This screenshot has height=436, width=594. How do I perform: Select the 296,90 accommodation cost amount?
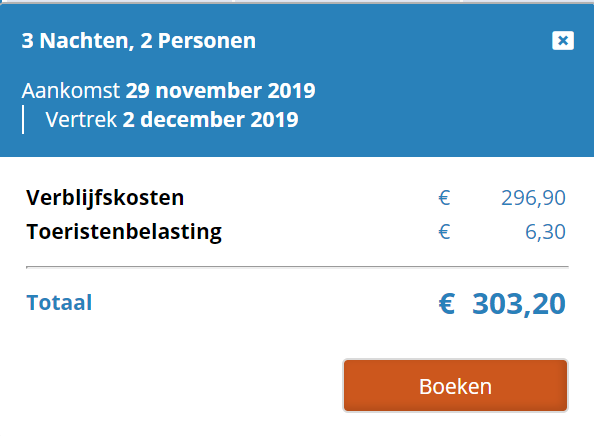point(533,198)
